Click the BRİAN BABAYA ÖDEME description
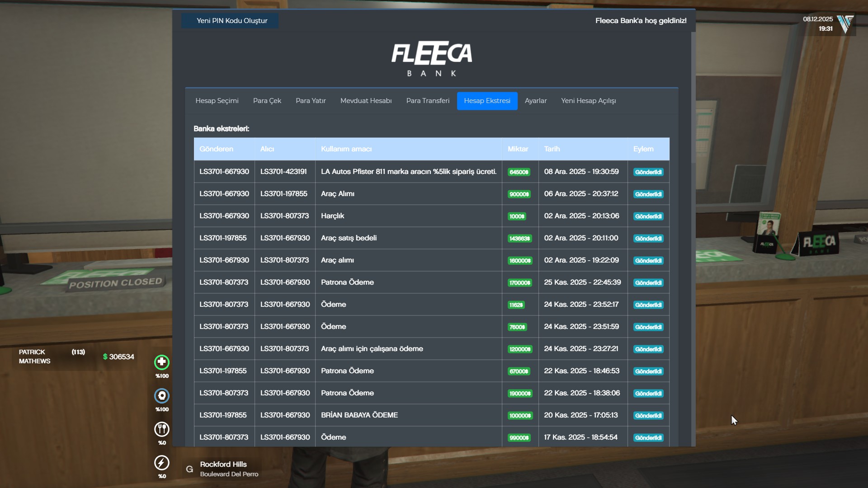Viewport: 868px width, 488px height. [x=359, y=415]
